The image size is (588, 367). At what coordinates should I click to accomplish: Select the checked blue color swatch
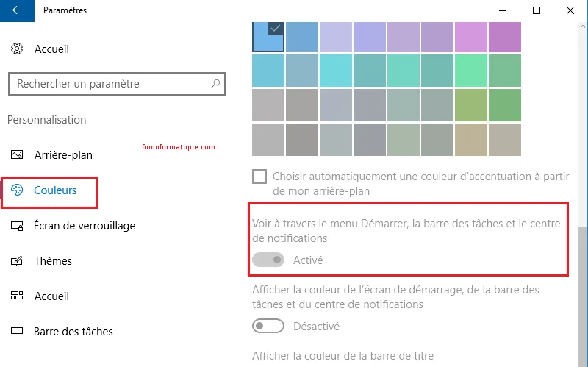tap(268, 37)
